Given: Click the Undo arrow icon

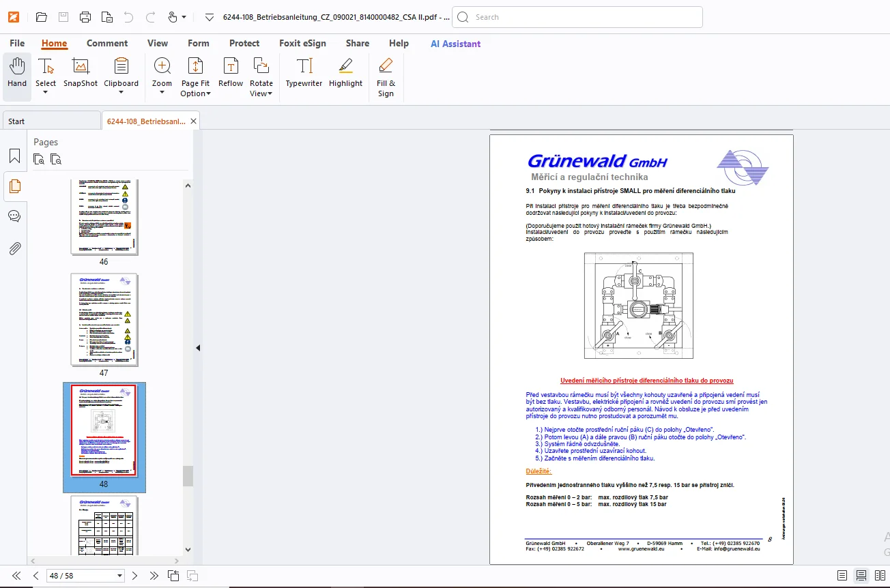Looking at the screenshot, I should [128, 17].
